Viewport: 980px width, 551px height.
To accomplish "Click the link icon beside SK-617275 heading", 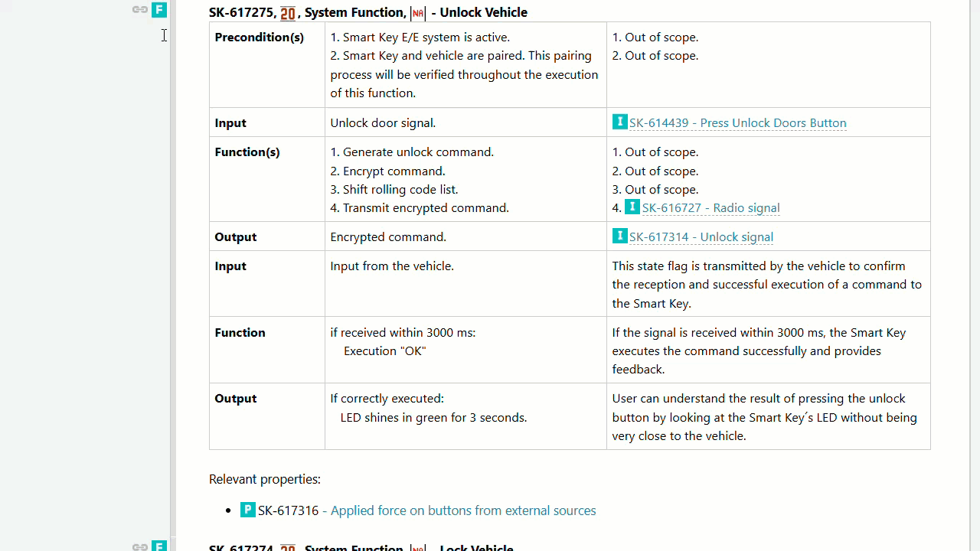I will (x=139, y=10).
